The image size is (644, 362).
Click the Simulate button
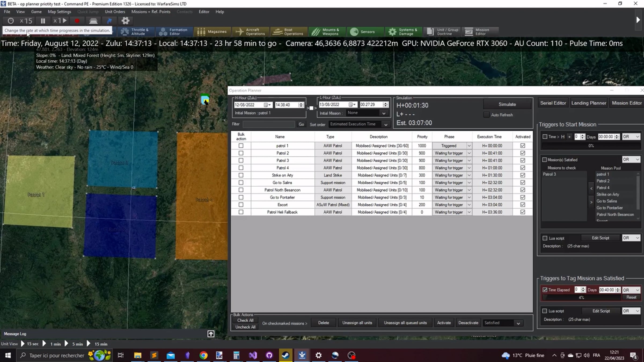click(x=507, y=104)
